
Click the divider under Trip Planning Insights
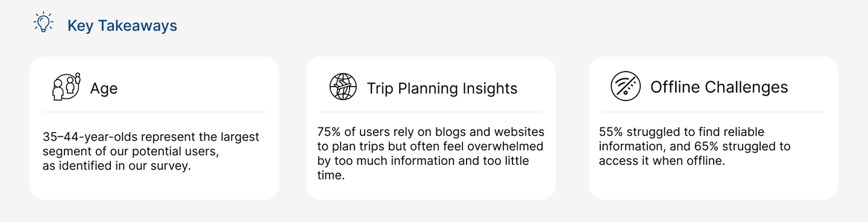coord(431,112)
